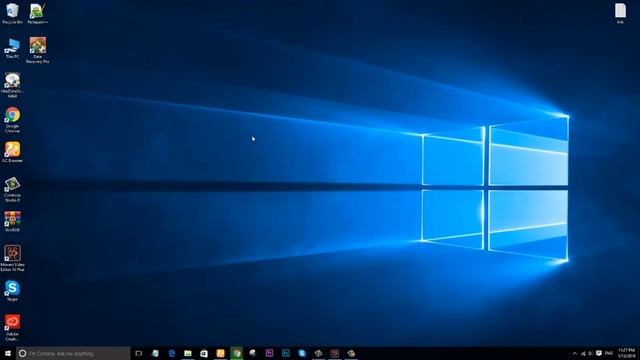Open Google Chrome desktop shortcut
640x360 pixels.
tap(12, 120)
